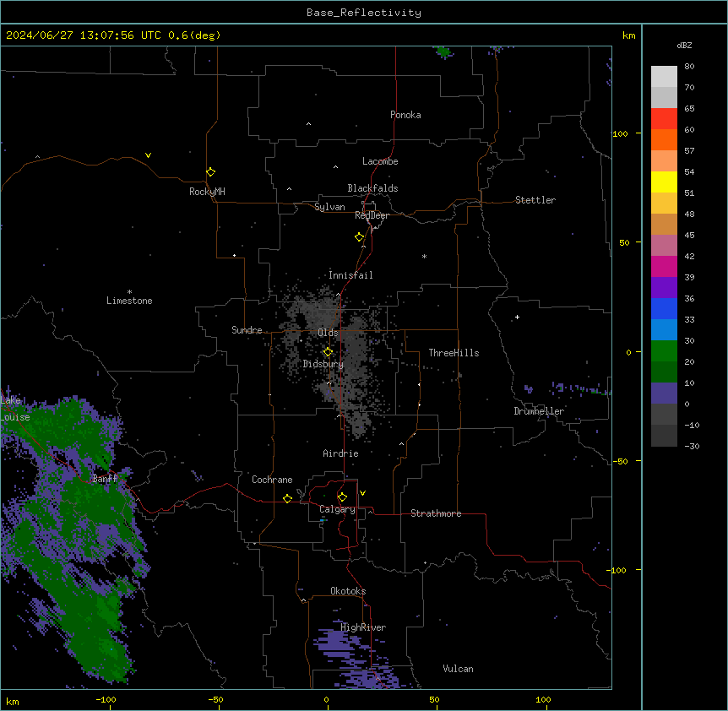Select the yellow v marker northwest of RockyMH
Viewport: 728px width, 711px height.
(x=148, y=155)
